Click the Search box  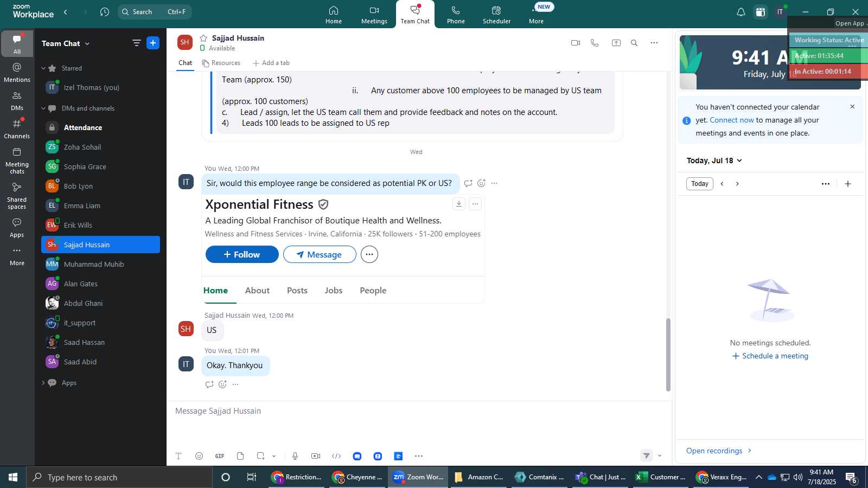click(155, 12)
